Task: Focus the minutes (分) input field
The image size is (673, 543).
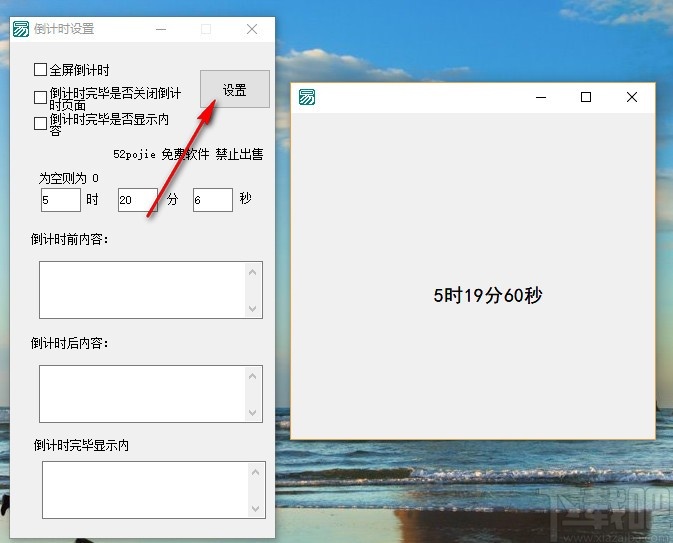Action: pyautogui.click(x=138, y=200)
